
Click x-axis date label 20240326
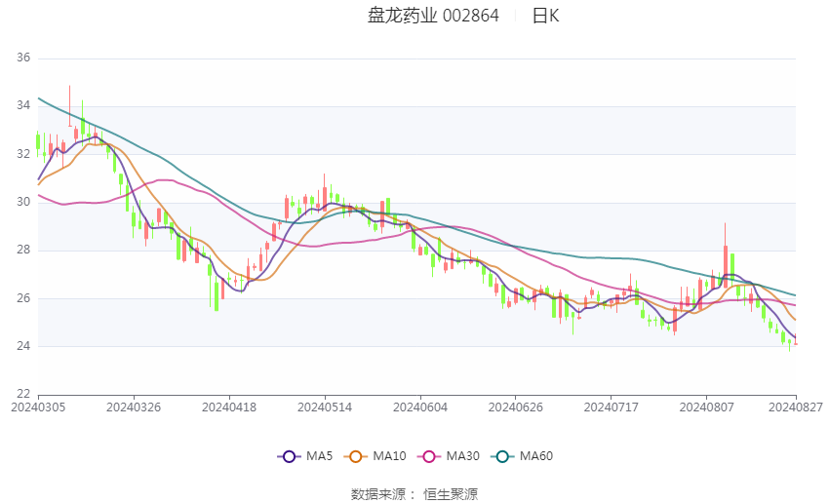click(134, 407)
